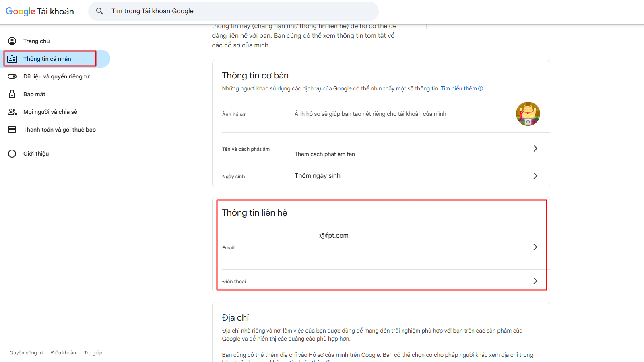
Task: Expand the Tên và cách phát âm row chevron
Action: pos(535,148)
